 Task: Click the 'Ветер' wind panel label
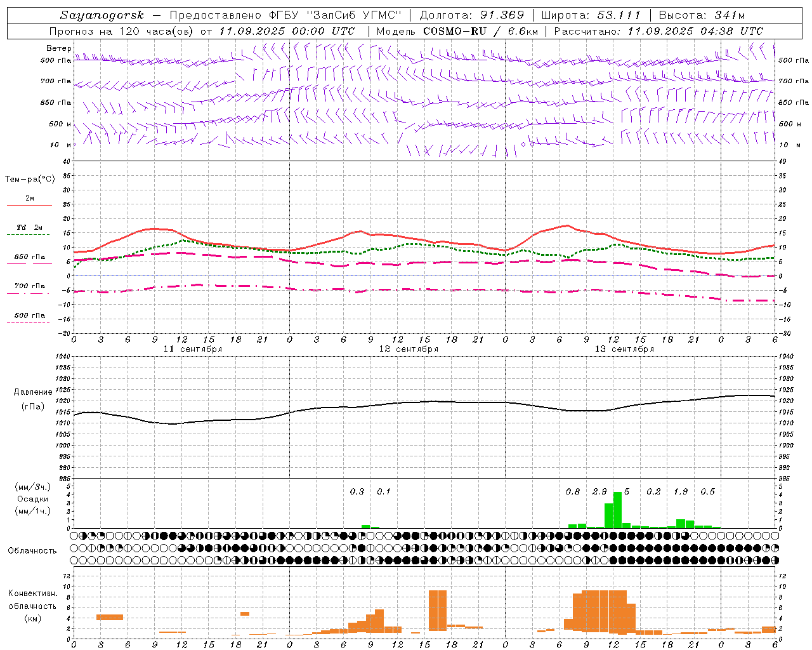pyautogui.click(x=58, y=48)
